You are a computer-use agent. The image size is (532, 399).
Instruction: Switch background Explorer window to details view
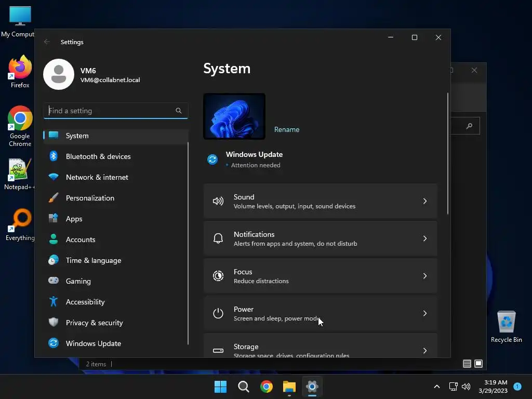(x=467, y=364)
